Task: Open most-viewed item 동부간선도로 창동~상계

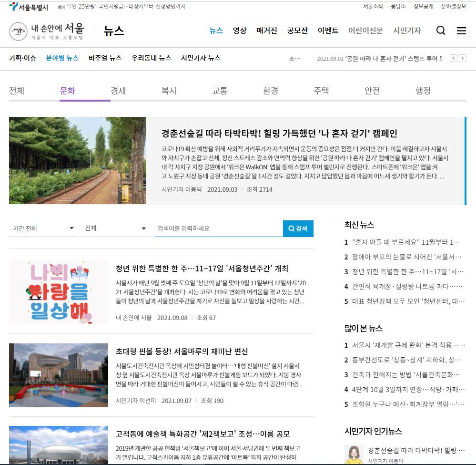Action: [x=406, y=360]
